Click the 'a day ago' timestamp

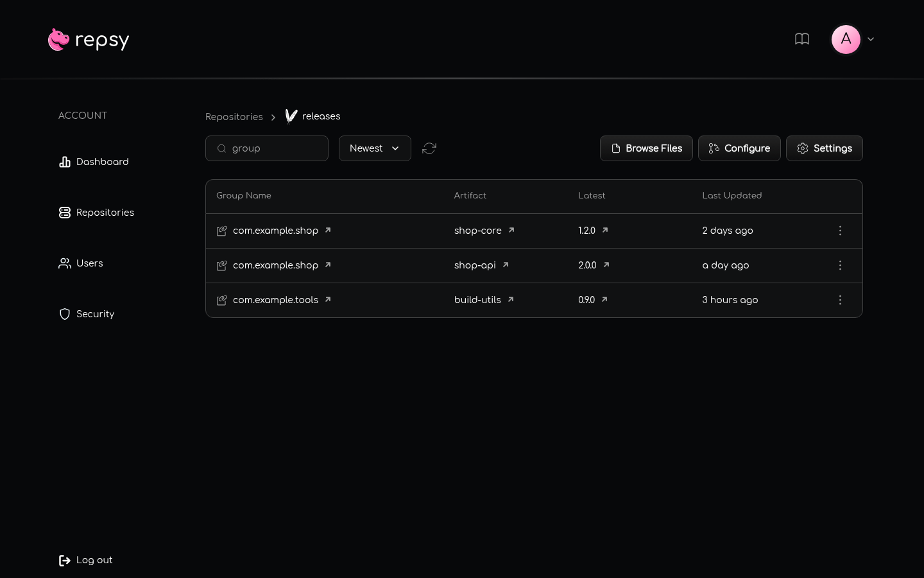click(x=726, y=265)
